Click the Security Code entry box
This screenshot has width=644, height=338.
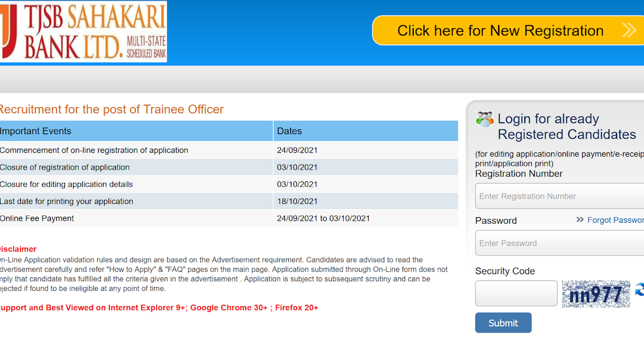[516, 293]
